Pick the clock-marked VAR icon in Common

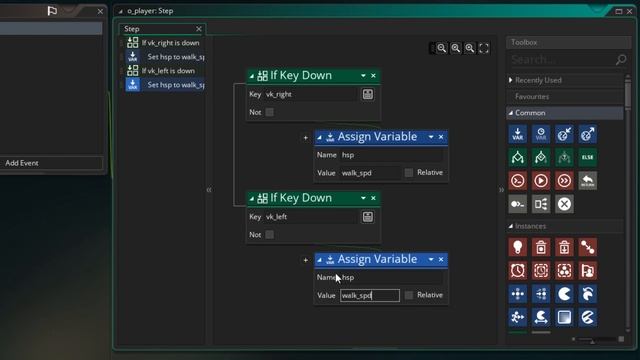[541, 134]
